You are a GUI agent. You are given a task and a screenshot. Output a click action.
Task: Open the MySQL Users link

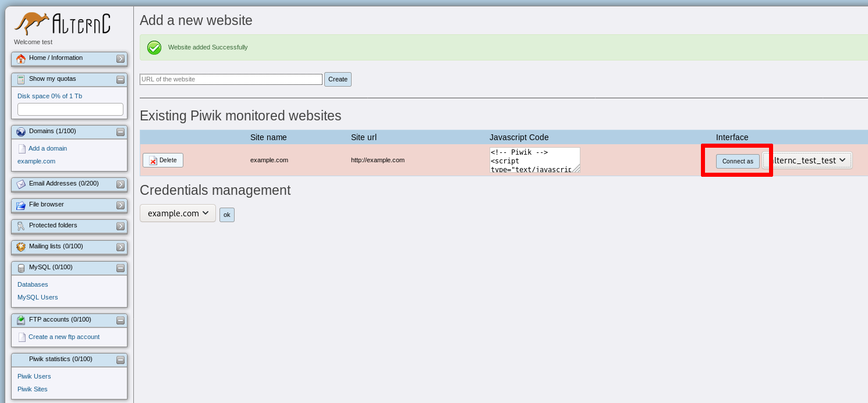[38, 298]
